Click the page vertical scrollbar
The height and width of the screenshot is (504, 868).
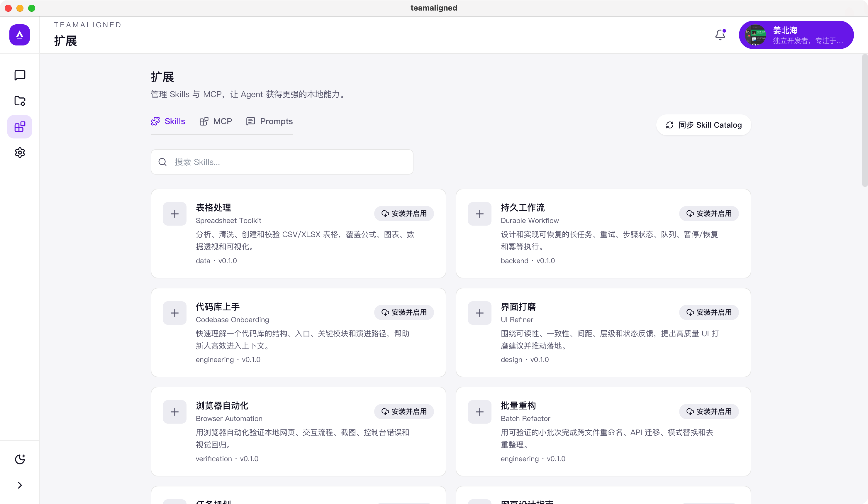click(x=864, y=121)
